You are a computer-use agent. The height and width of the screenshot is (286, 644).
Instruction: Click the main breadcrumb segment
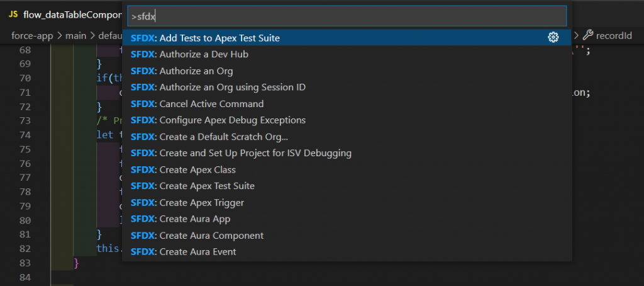point(75,35)
